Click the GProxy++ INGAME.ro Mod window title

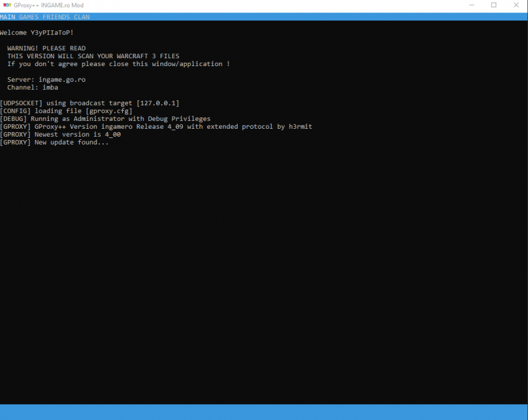(x=50, y=5)
